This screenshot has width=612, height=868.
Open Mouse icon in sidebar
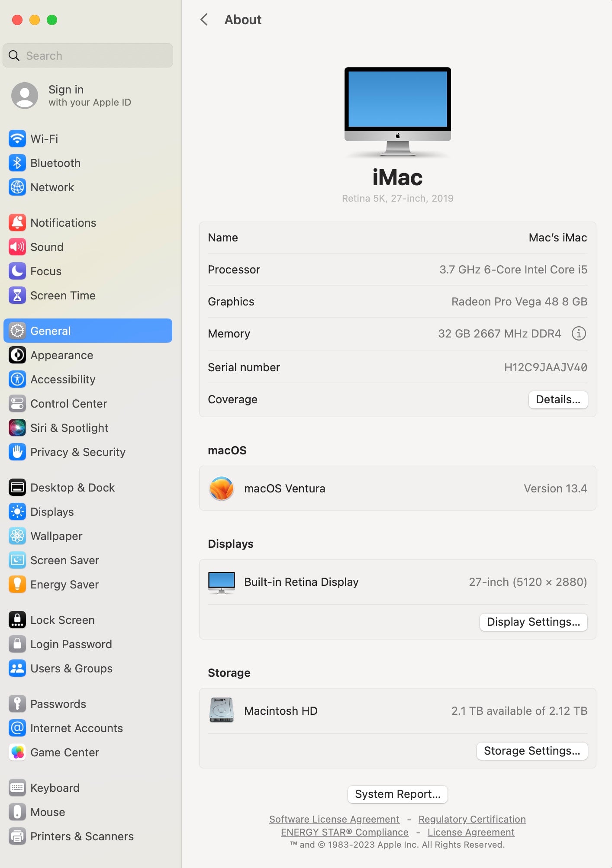point(17,812)
